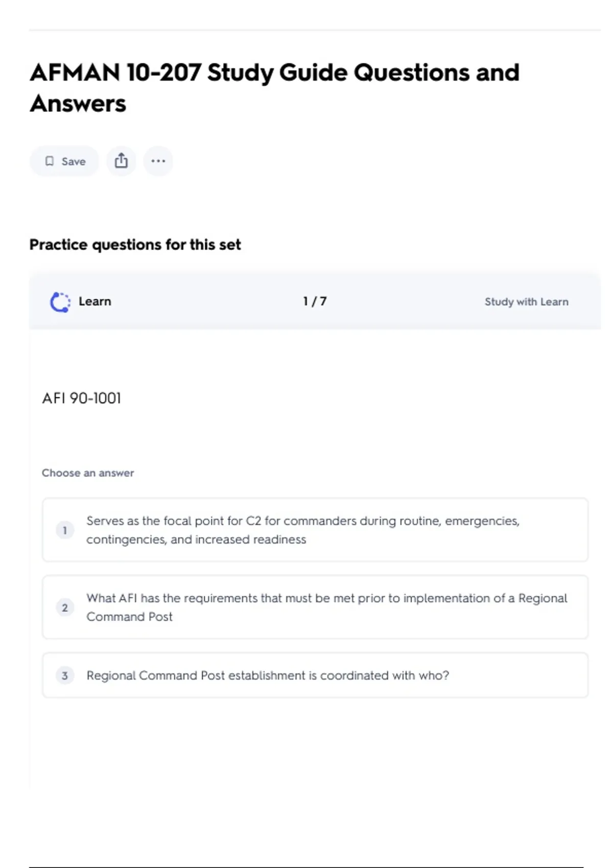
Task: Click the 'Choose an answer' label
Action: pyautogui.click(x=88, y=473)
